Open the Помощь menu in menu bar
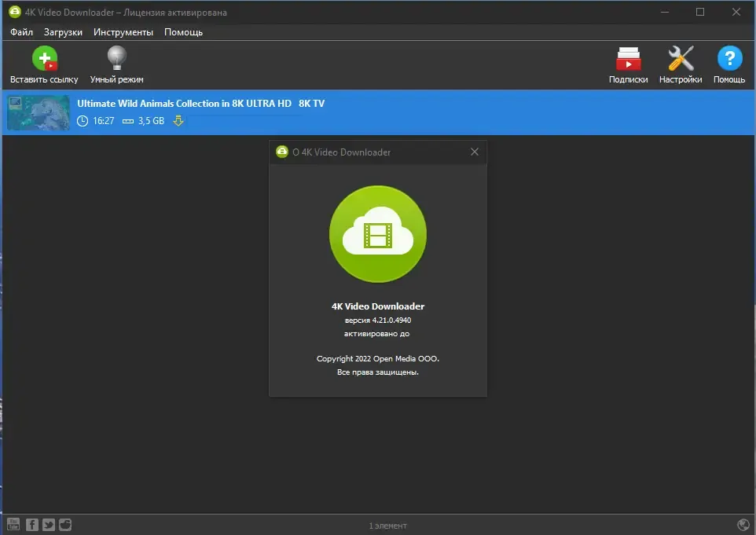756x535 pixels. (x=183, y=32)
